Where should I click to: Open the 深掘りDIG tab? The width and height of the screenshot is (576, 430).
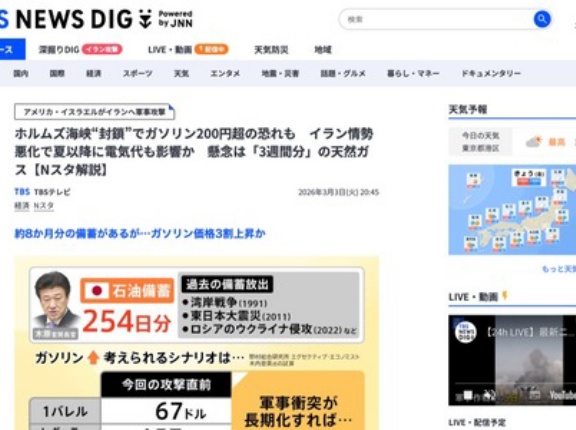coord(59,50)
